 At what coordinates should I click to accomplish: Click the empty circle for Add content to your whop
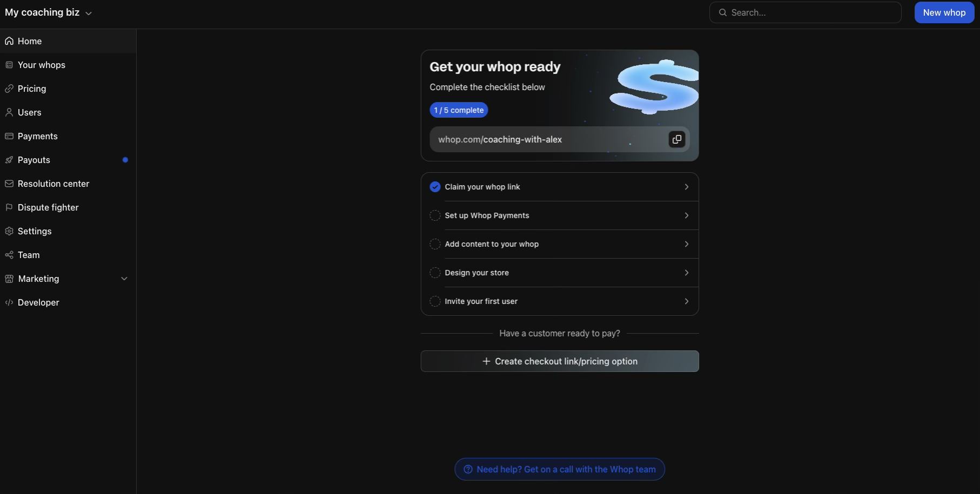pos(435,244)
